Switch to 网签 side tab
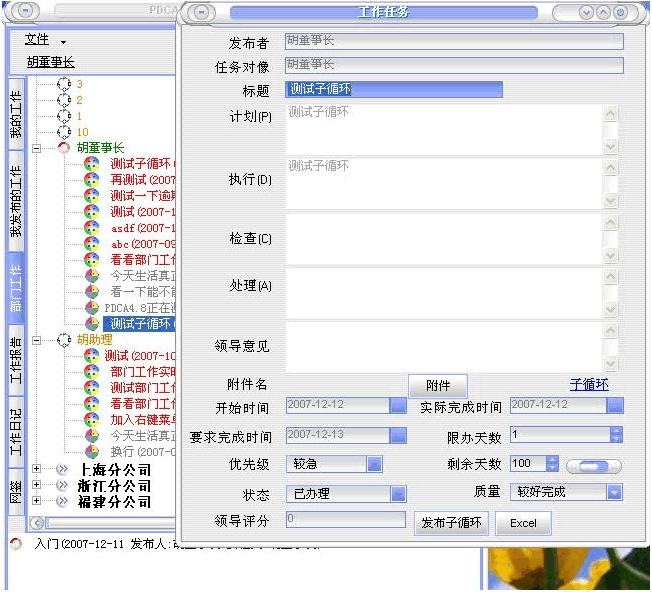The height and width of the screenshot is (592, 652). click(15, 492)
